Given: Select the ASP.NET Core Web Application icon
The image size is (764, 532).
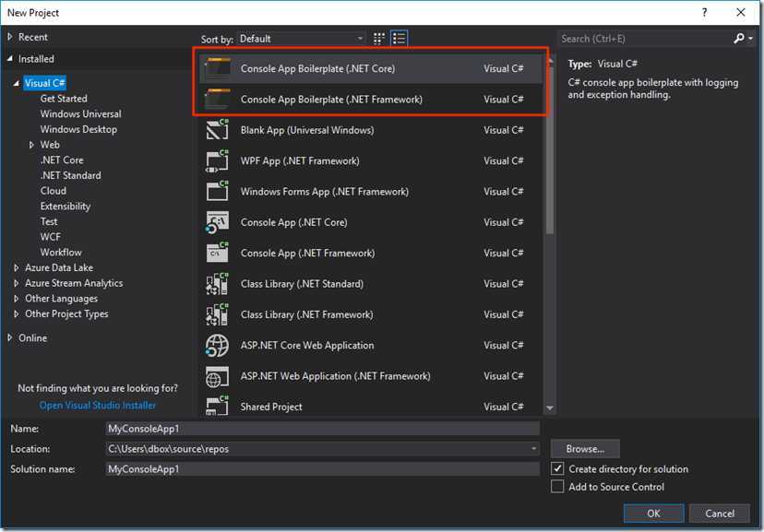Looking at the screenshot, I should pos(217,345).
